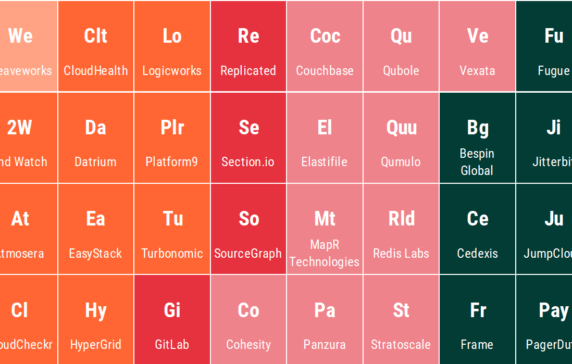Image resolution: width=572 pixels, height=364 pixels.
Task: Select the Platform9 cell
Action: point(172,138)
